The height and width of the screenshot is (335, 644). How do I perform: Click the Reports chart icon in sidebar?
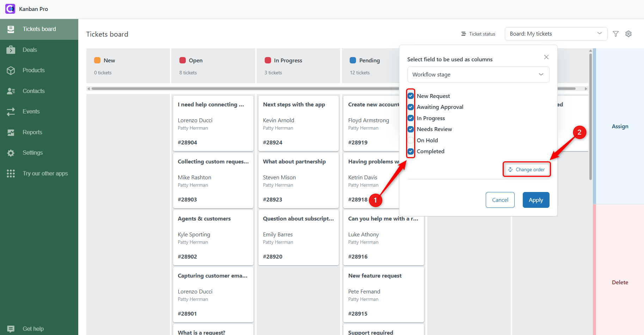click(x=11, y=132)
